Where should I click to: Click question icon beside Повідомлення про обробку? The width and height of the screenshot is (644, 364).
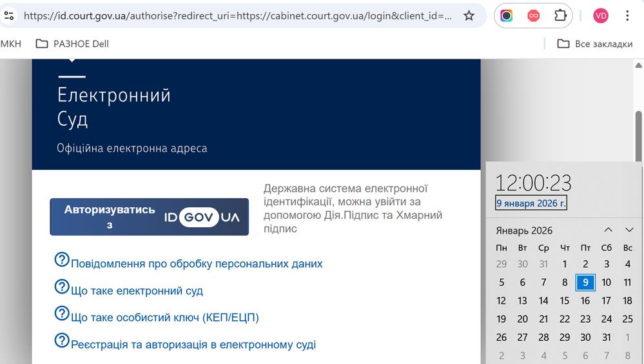(62, 259)
